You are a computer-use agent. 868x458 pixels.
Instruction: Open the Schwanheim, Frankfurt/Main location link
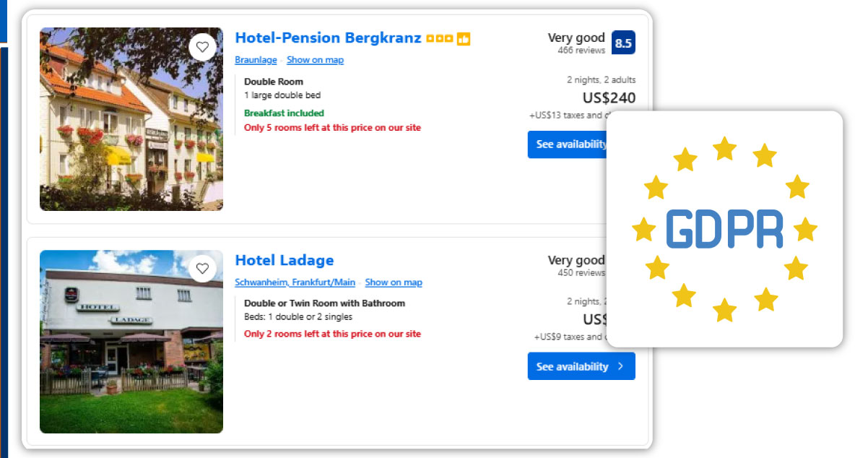click(x=295, y=282)
